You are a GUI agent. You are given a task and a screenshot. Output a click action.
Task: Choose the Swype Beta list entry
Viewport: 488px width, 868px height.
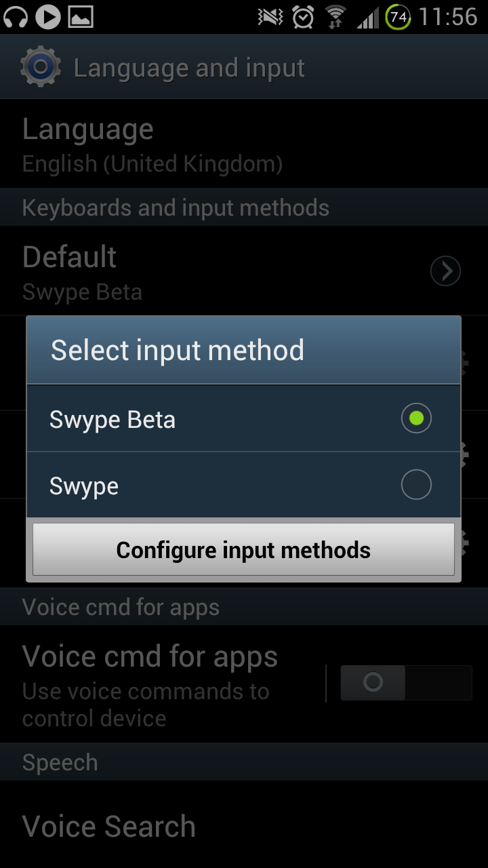[113, 420]
